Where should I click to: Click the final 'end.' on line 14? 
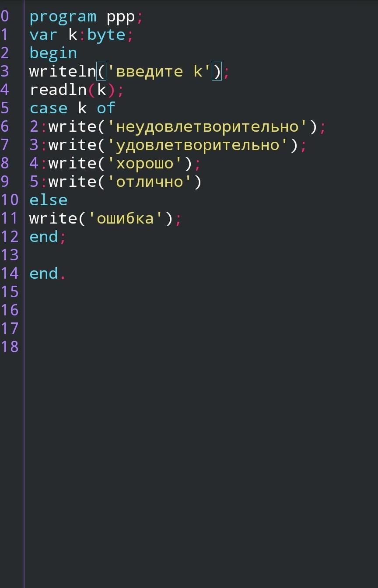point(48,273)
